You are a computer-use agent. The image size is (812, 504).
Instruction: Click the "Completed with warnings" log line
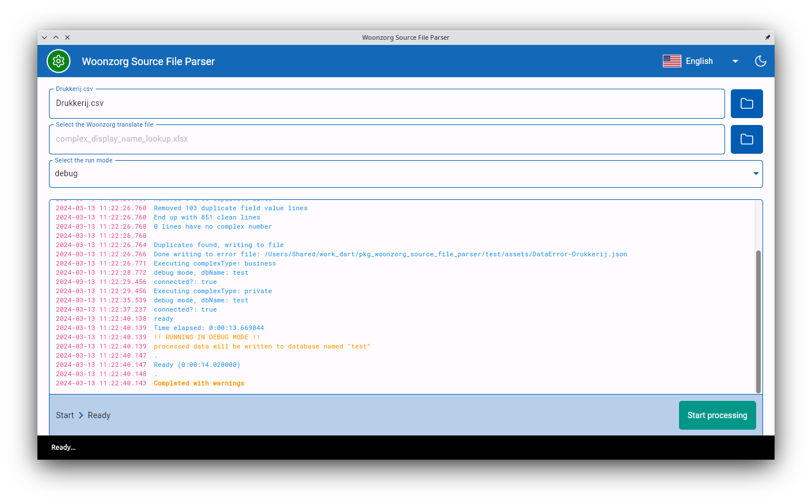pos(199,384)
